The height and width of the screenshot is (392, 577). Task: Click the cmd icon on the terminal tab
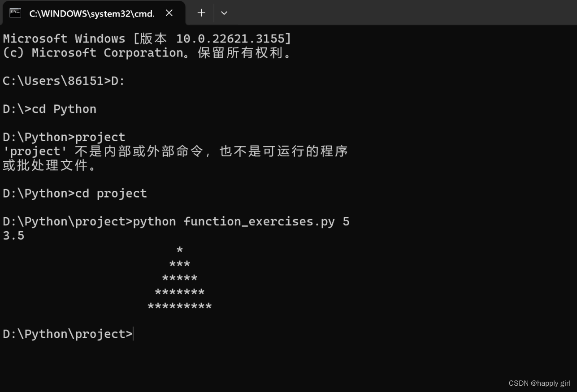click(15, 13)
